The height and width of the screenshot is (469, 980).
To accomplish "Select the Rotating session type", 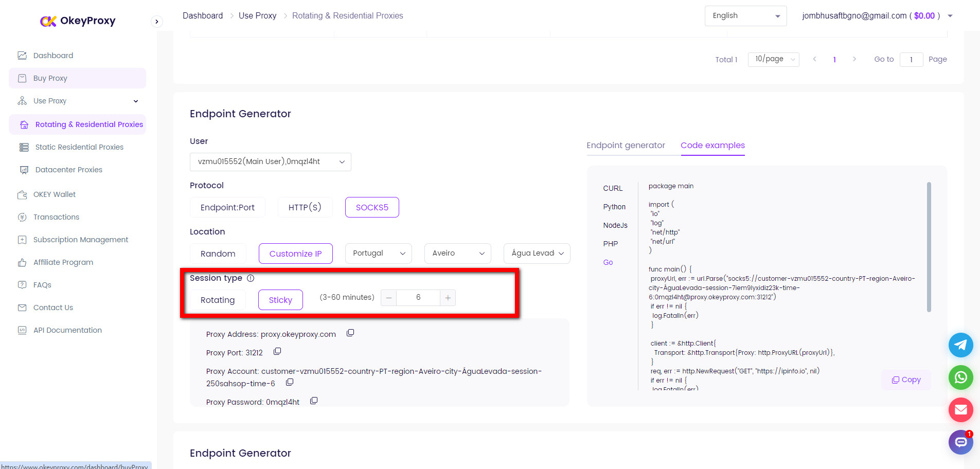I will (x=218, y=300).
